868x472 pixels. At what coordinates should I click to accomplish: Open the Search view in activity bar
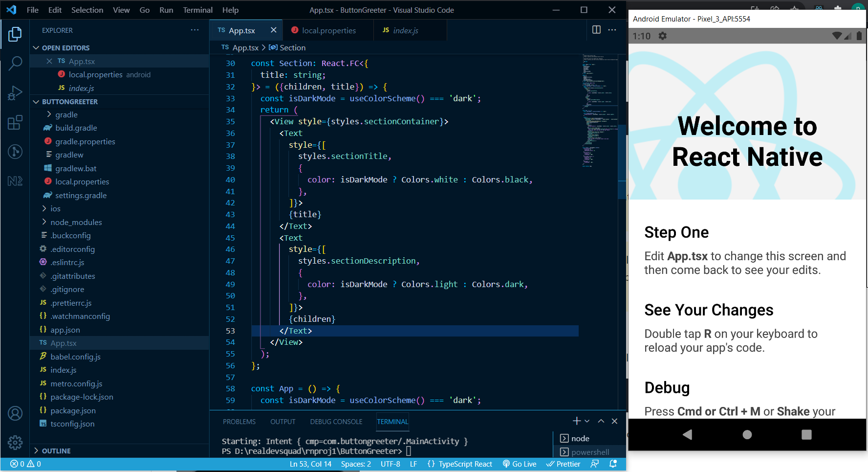tap(15, 63)
